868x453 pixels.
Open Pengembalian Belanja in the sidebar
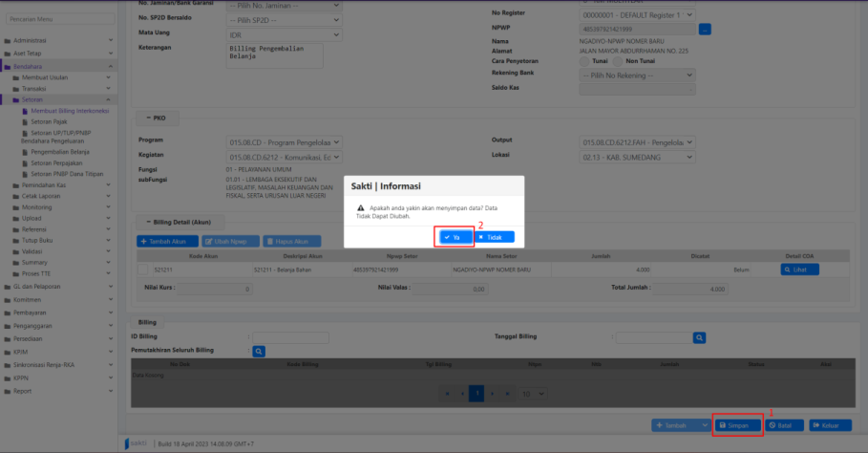point(61,152)
